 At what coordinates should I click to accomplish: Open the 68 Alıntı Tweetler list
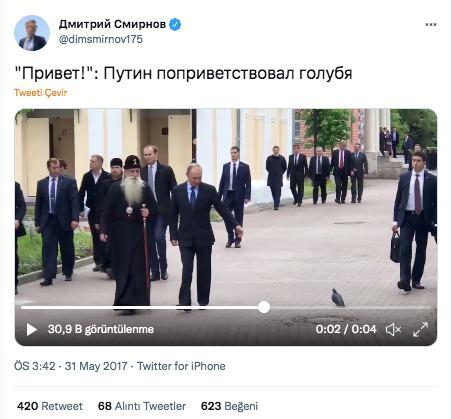[x=142, y=406]
